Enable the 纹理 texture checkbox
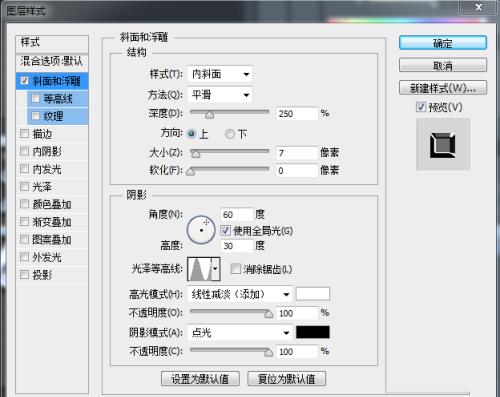This screenshot has width=500, height=397. tap(36, 116)
